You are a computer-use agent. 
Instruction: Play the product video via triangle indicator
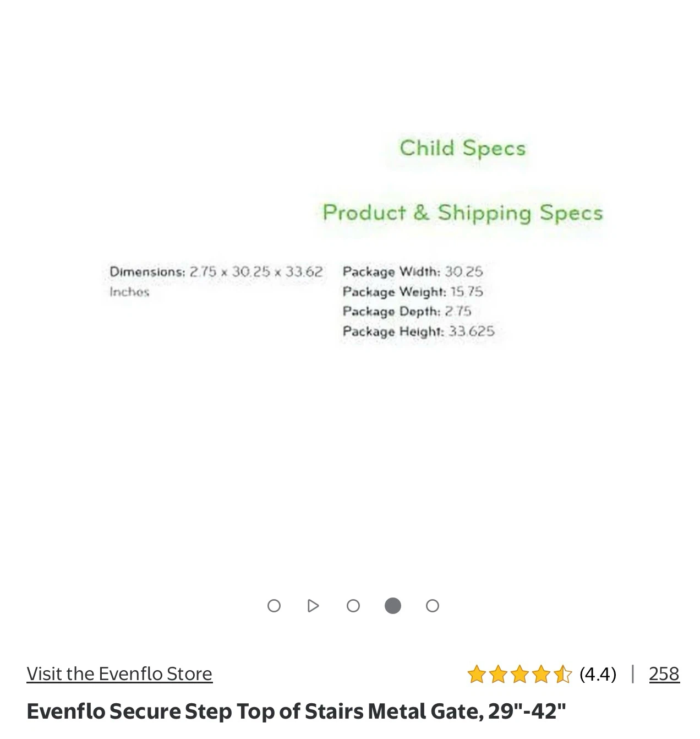313,606
